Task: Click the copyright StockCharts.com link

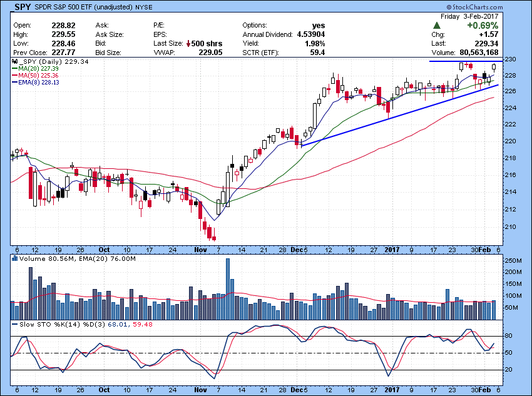Action: point(474,7)
